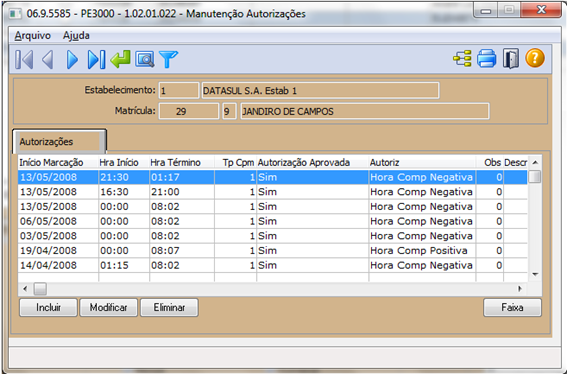The width and height of the screenshot is (567, 374).
Task: Click Hora Comp Negativa in 03/05/2008 row
Action: pos(422,236)
